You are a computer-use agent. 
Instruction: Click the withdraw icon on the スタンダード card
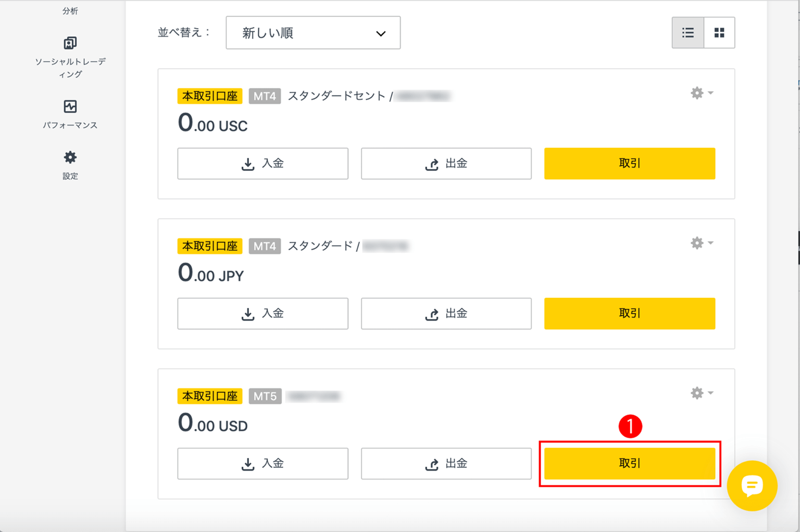click(432, 314)
